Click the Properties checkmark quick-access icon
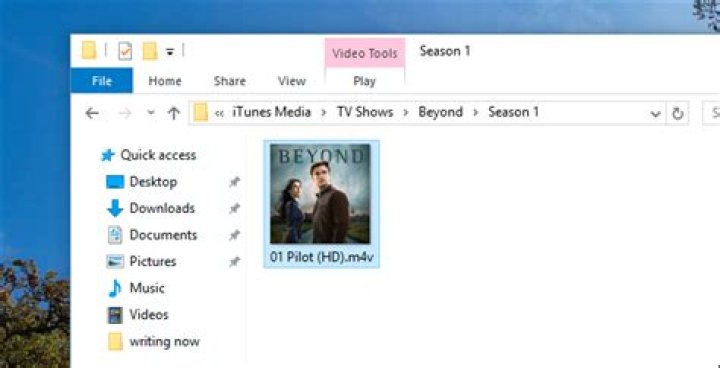Image resolution: width=720 pixels, height=368 pixels. [125, 51]
